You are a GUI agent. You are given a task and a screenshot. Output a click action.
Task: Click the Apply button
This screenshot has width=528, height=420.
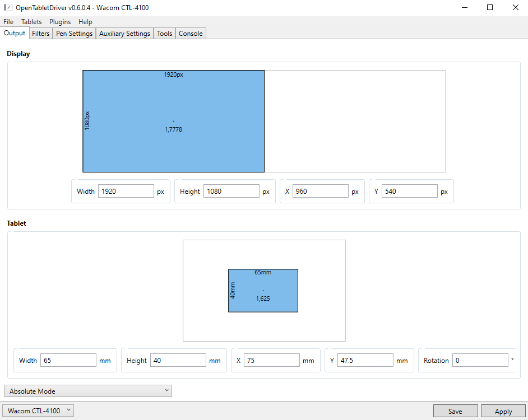[503, 412]
